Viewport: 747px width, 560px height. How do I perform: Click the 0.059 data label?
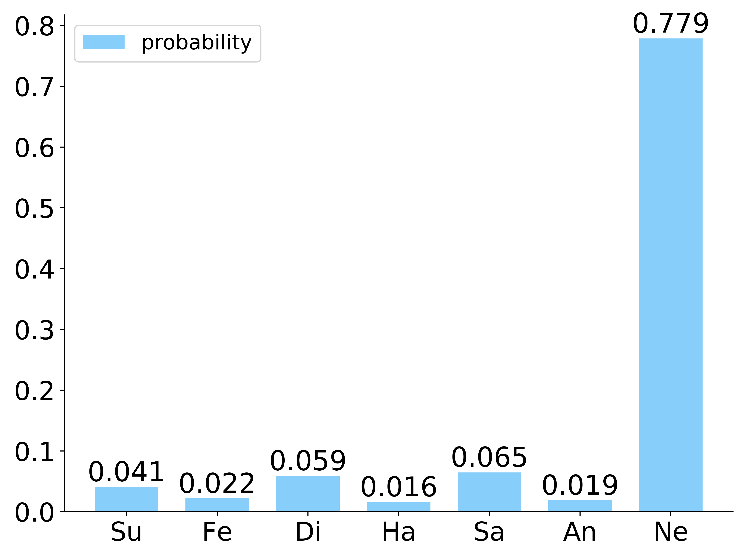(x=308, y=461)
